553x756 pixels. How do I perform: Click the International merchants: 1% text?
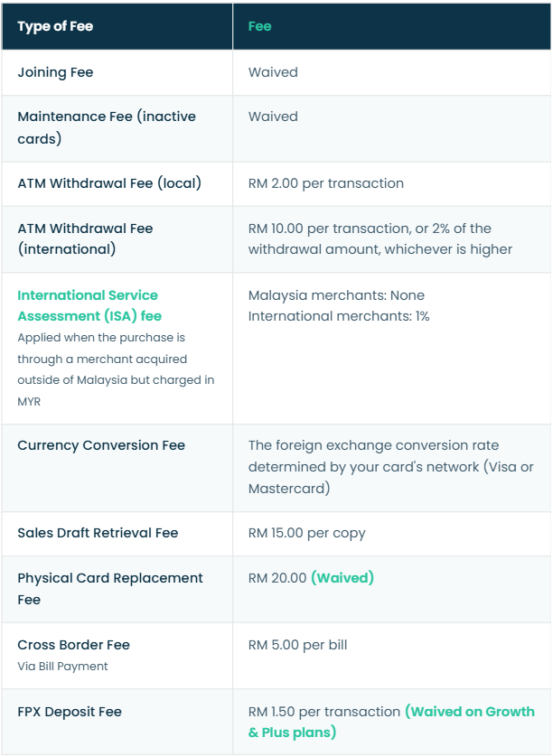(x=339, y=316)
